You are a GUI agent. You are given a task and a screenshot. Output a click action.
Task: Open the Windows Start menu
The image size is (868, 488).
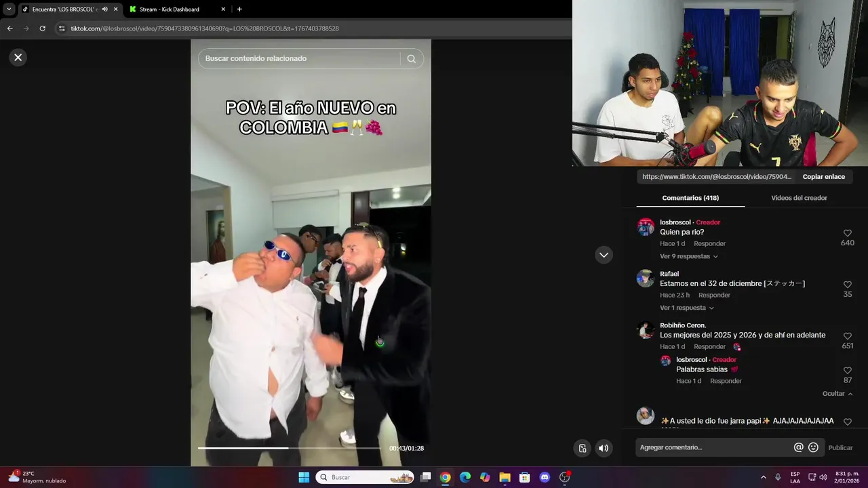[304, 477]
